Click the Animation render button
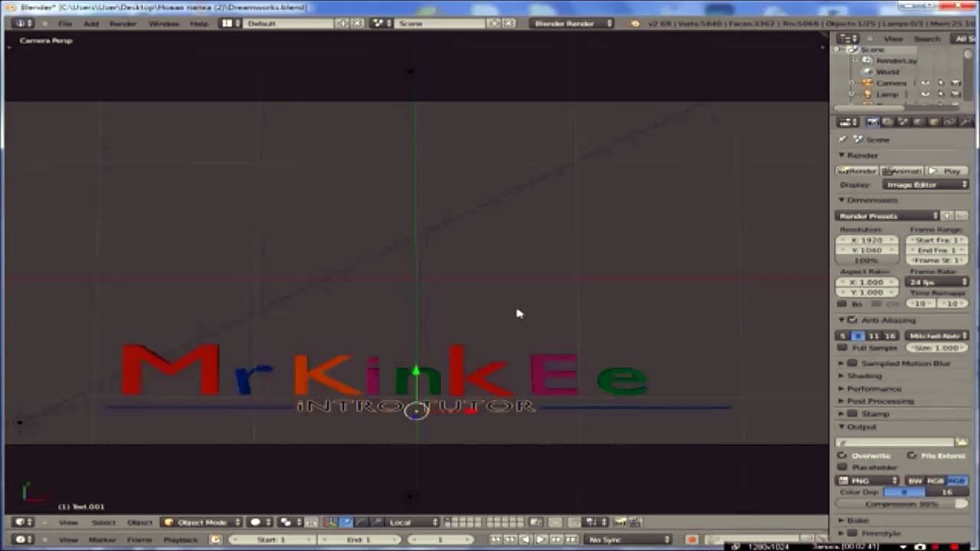Screen dimensions: 980x551 click(902, 171)
